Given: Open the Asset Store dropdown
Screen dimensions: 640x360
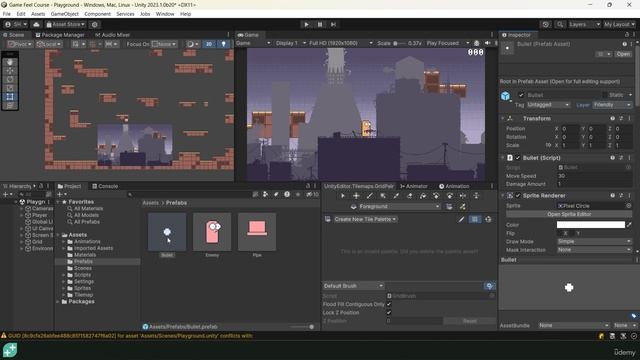Looking at the screenshot, I should pyautogui.click(x=66, y=24).
